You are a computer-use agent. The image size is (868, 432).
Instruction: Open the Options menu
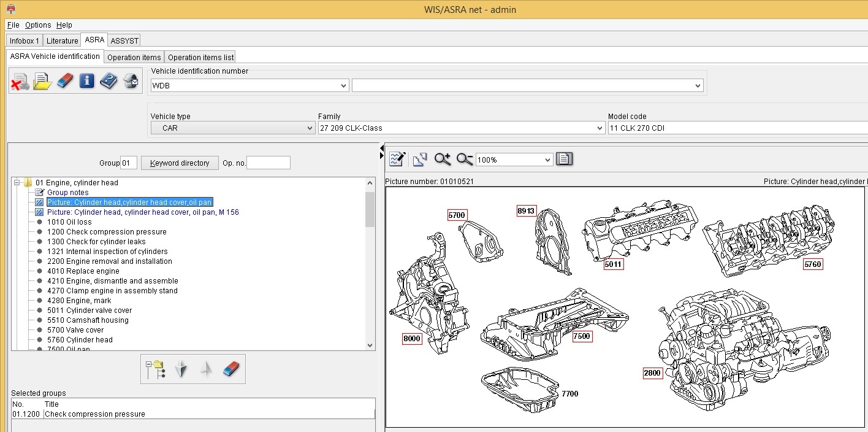pos(38,25)
